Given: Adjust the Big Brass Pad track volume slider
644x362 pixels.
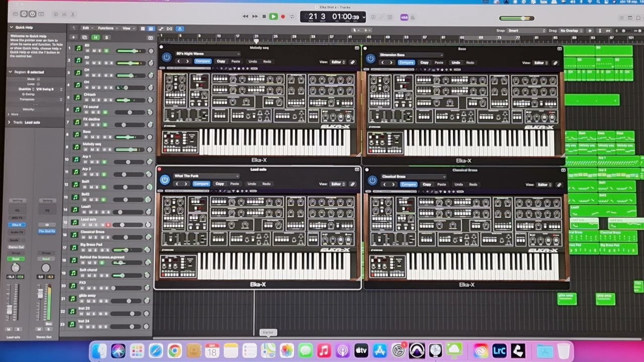Looking at the screenshot, I should tap(128, 250).
